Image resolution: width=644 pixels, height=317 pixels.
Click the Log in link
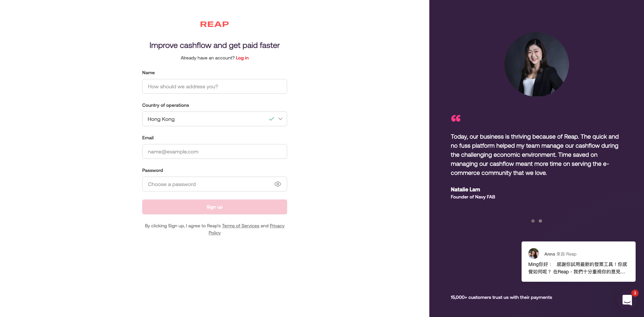coord(242,58)
